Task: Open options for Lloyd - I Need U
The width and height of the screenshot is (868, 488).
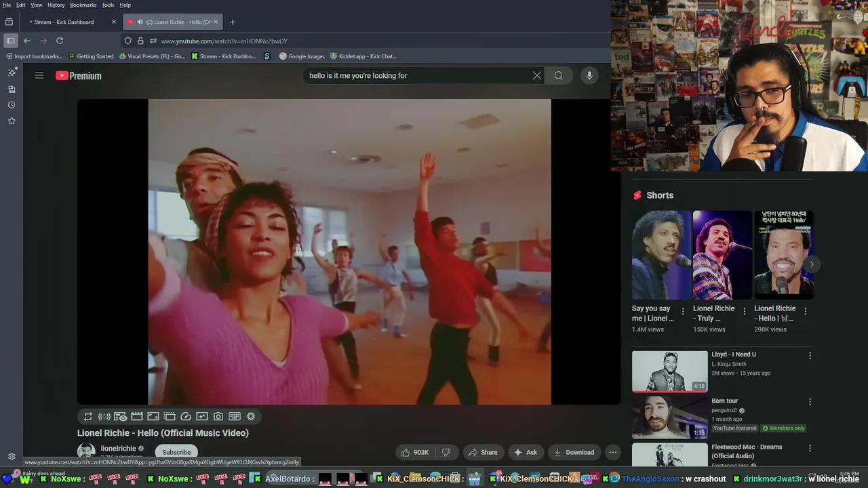Action: (x=810, y=355)
